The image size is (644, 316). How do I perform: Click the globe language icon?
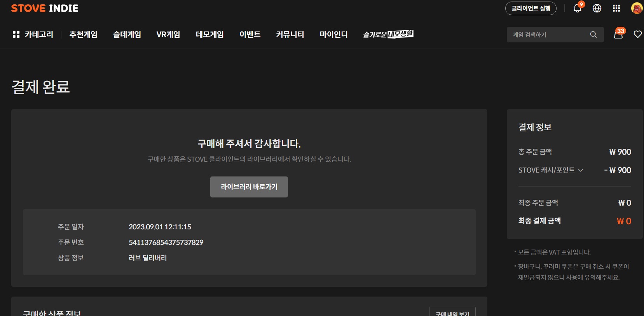(597, 8)
